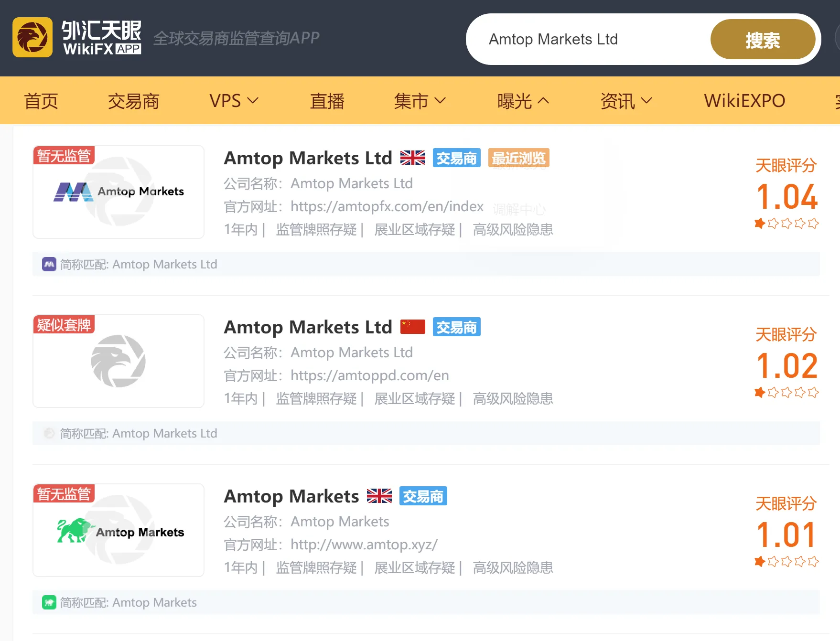Click the 交易商 tag on the amtopfx.com result

point(457,158)
